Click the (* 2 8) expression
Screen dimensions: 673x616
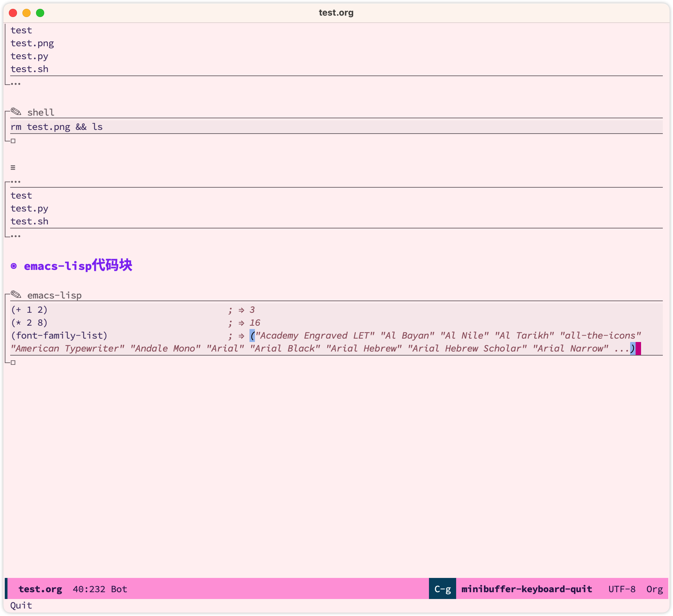click(29, 323)
